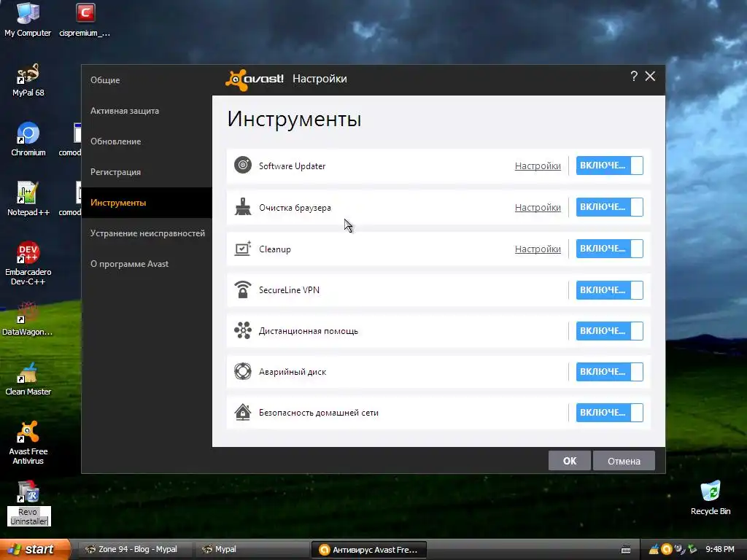Click the rescue disk lifebuoy icon

click(242, 371)
